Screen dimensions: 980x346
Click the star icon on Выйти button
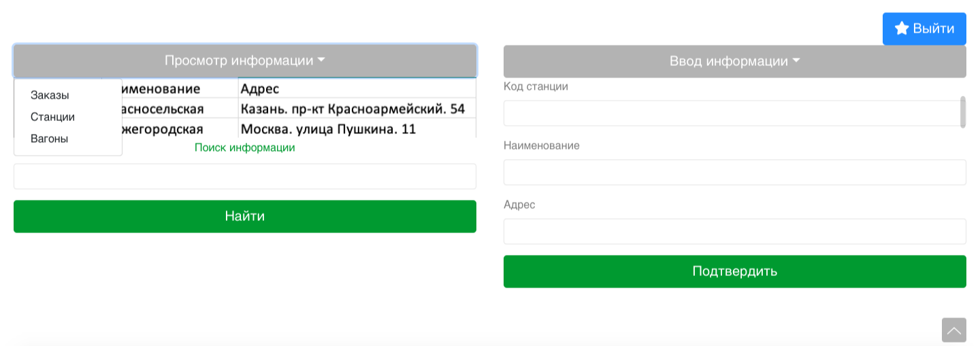902,28
